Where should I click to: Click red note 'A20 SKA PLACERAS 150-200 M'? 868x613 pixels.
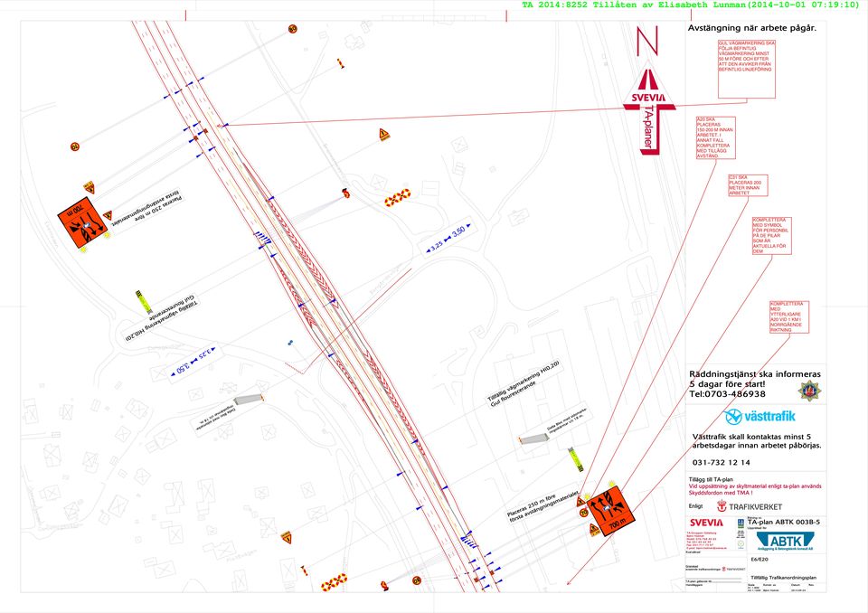coord(716,138)
